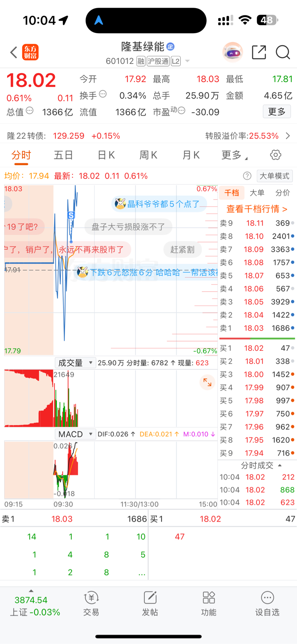Open 更多 quote details button
Screen dimensions: 297x644
277,112
